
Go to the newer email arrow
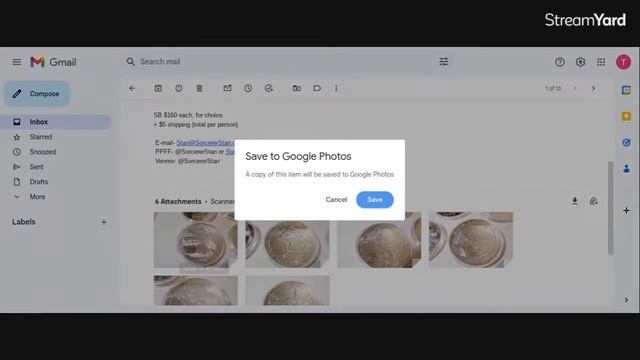pos(575,88)
